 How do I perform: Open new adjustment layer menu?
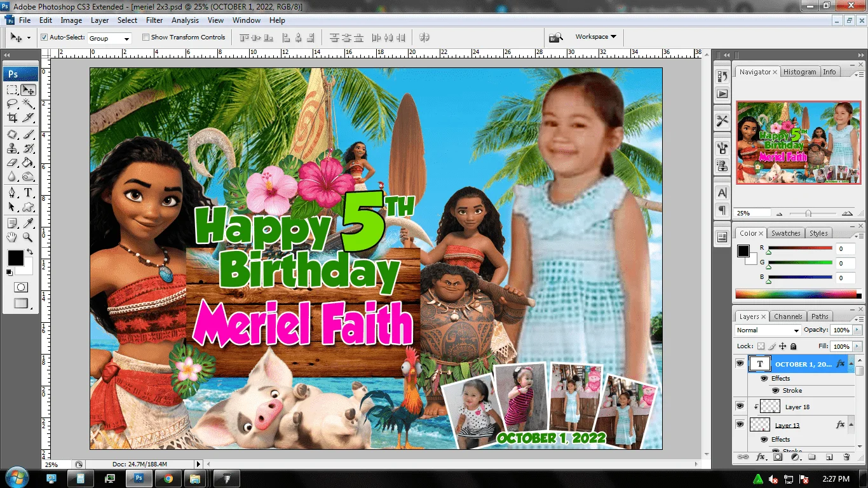[795, 457]
